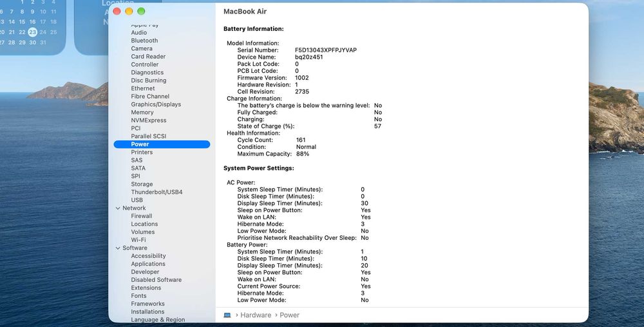Click the yellow minimize window button
Screen dimensions: 644x327
[x=129, y=11]
